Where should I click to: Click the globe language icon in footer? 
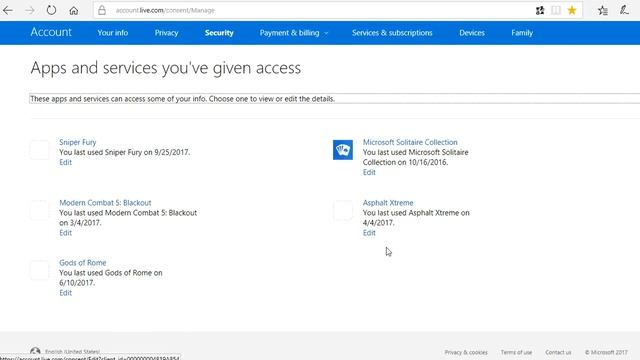[35, 351]
